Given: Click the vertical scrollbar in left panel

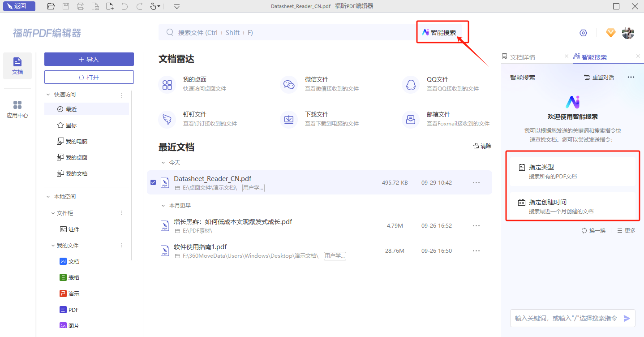Looking at the screenshot, I should click(x=131, y=175).
